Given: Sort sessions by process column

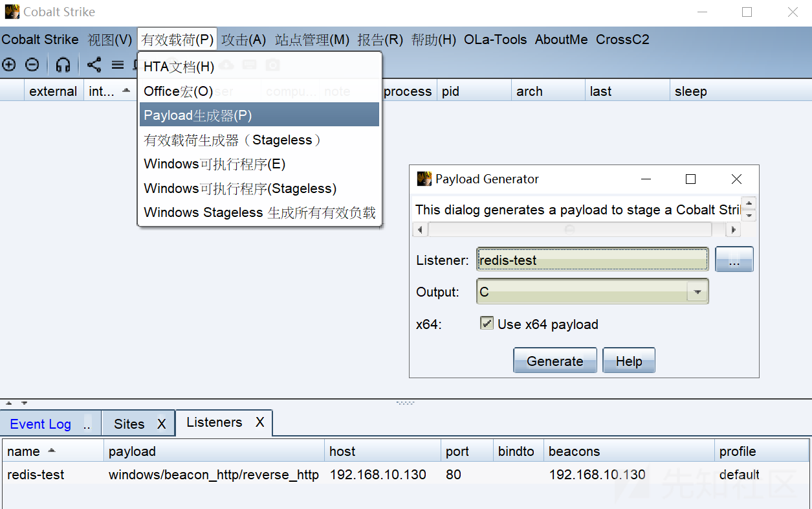Looking at the screenshot, I should (x=408, y=91).
